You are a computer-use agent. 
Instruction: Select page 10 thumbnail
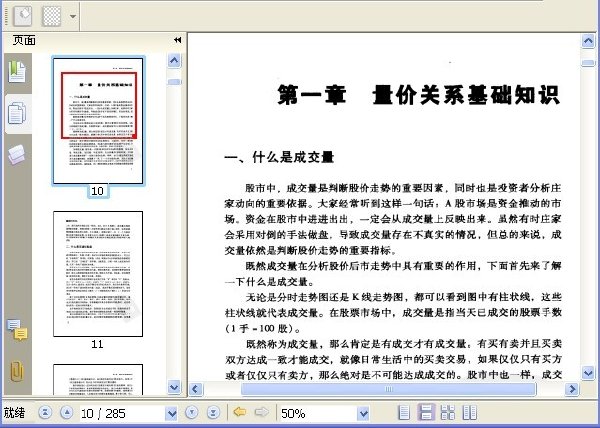(98, 121)
